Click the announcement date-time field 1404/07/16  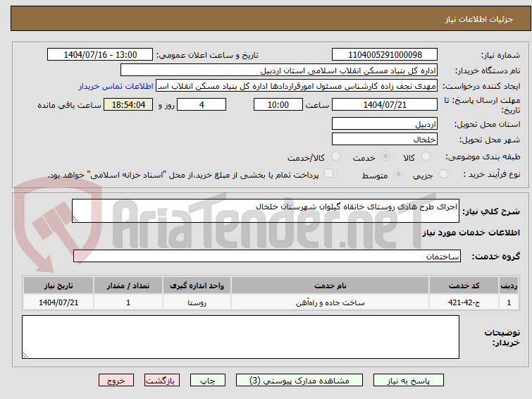100,55
